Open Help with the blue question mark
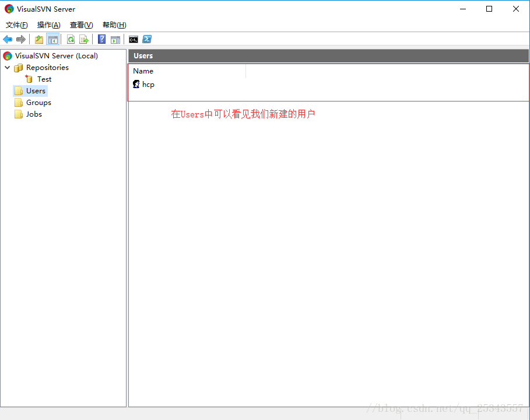Screen dimensions: 530x420 click(x=101, y=39)
